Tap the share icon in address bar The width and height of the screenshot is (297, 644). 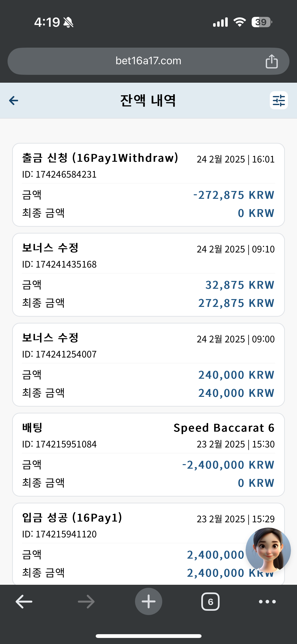pos(272,61)
